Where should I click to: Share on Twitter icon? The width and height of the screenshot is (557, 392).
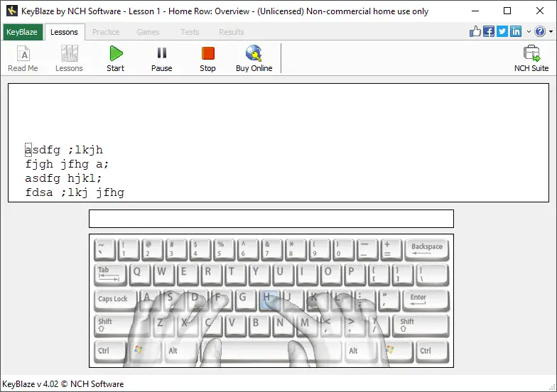502,31
